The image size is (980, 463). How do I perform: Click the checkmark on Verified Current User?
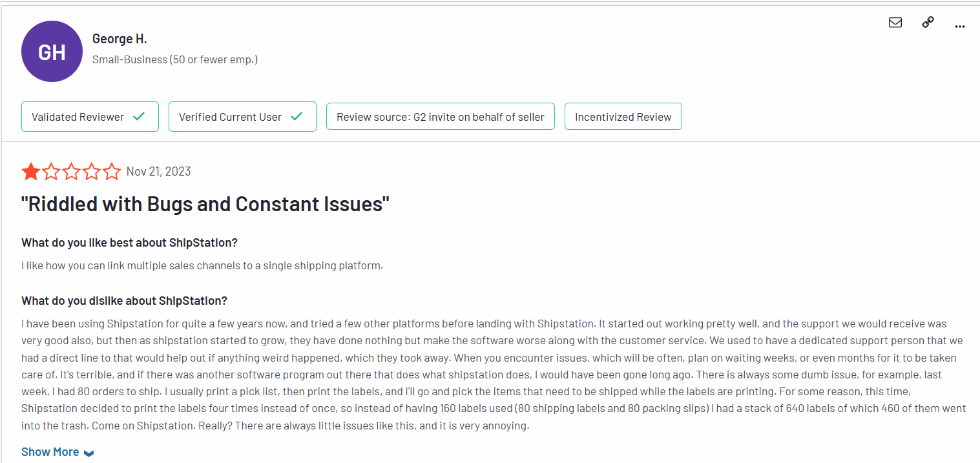tap(297, 116)
